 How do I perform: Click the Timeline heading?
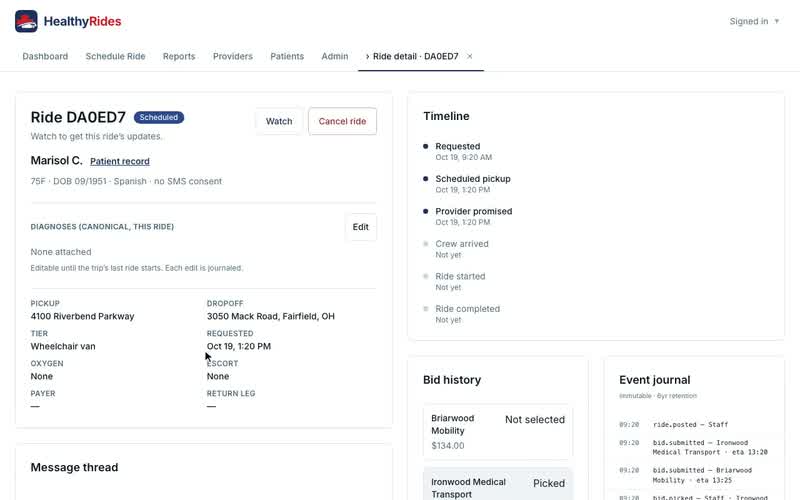(x=446, y=116)
